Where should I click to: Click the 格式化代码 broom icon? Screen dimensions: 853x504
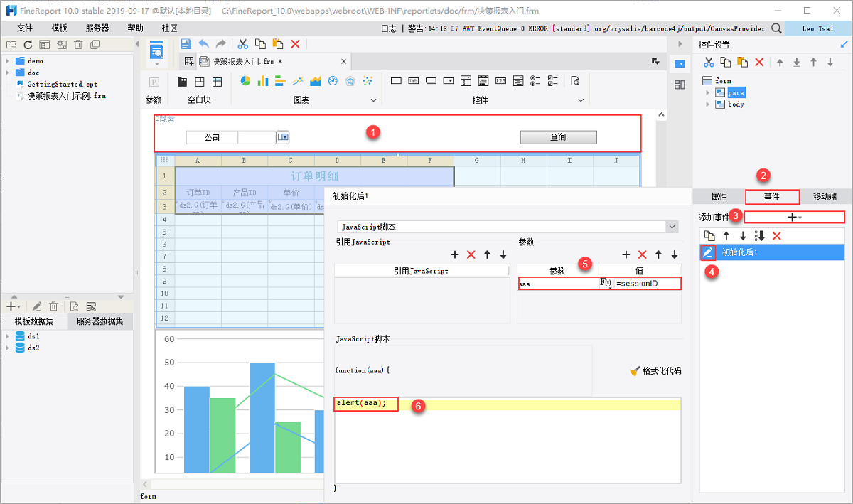(635, 371)
